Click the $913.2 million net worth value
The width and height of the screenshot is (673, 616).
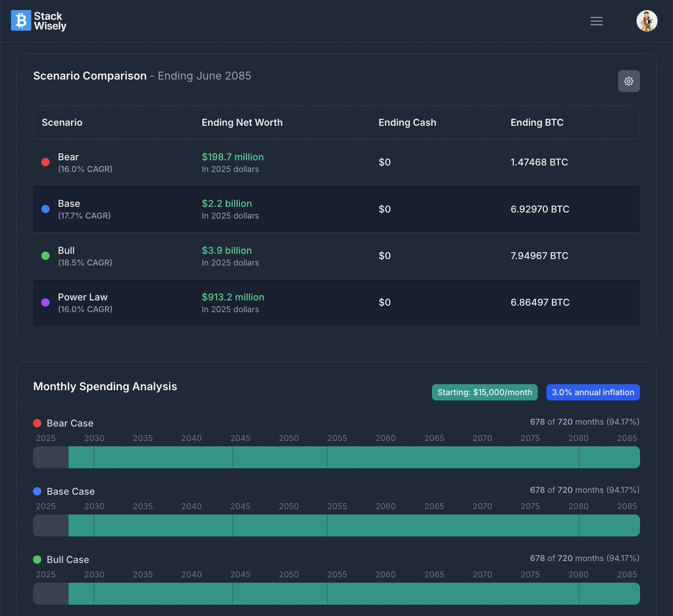pos(233,297)
